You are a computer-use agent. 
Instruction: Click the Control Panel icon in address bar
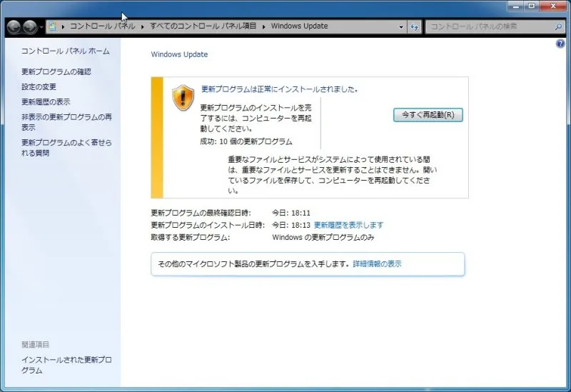(52, 26)
